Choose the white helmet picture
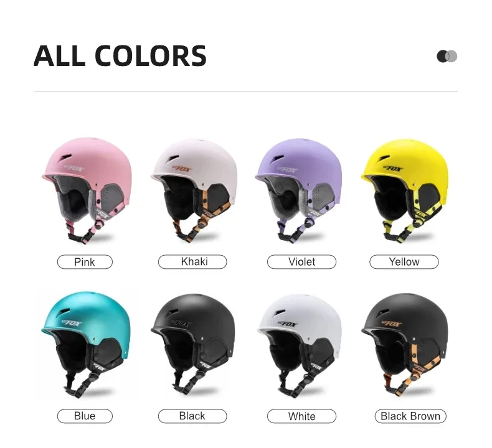The image size is (492, 448). click(x=300, y=346)
